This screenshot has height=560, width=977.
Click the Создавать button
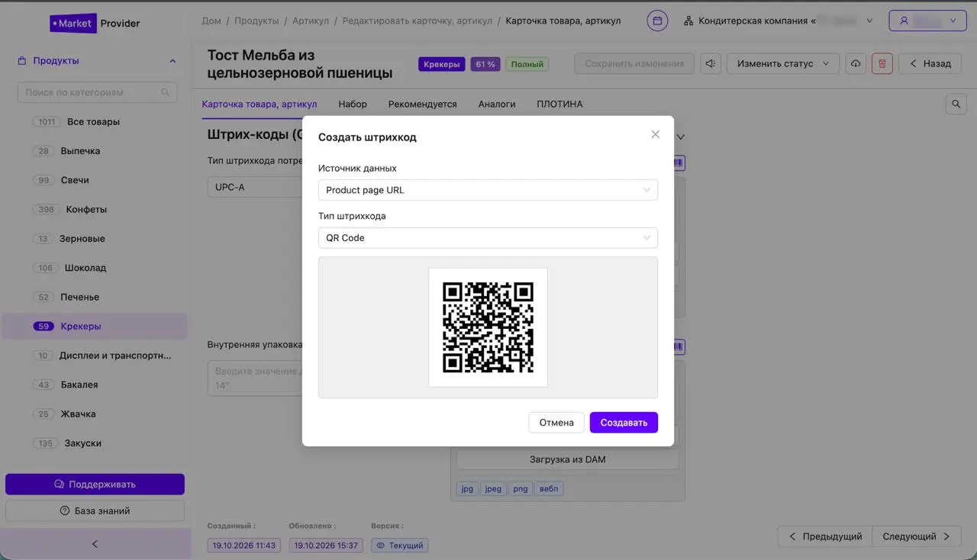pyautogui.click(x=624, y=423)
